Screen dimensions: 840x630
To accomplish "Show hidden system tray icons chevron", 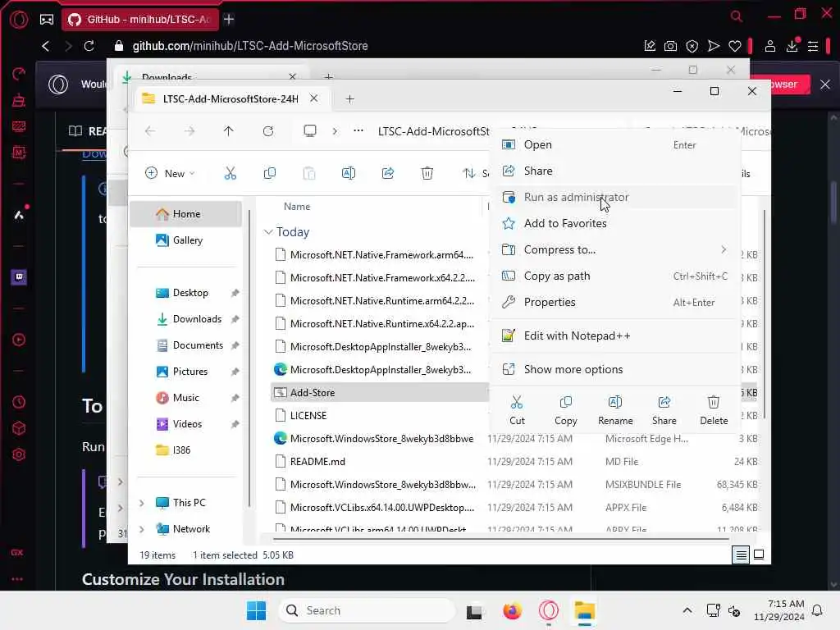I will tap(687, 610).
